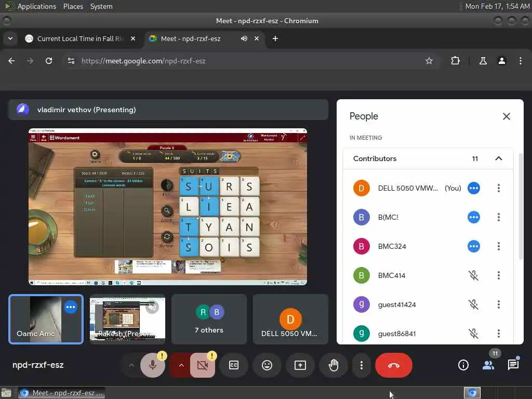
Task: Toggle the camera button
Action: 203,365
